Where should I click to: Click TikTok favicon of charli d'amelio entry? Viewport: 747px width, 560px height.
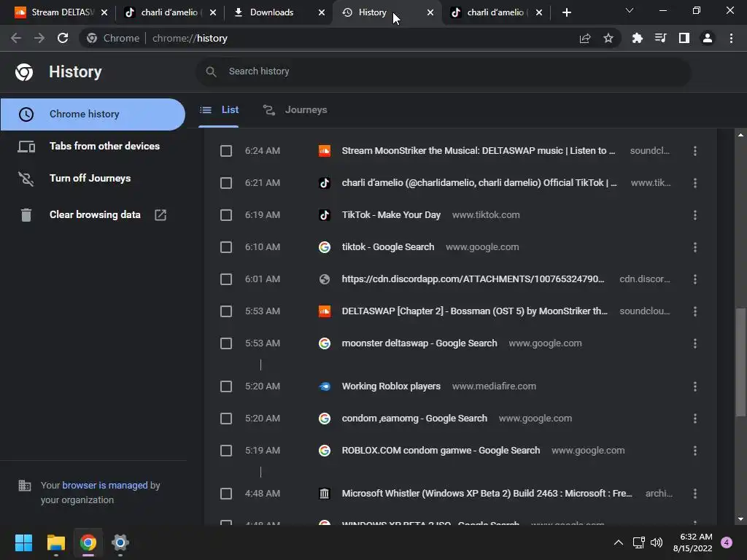pos(325,183)
